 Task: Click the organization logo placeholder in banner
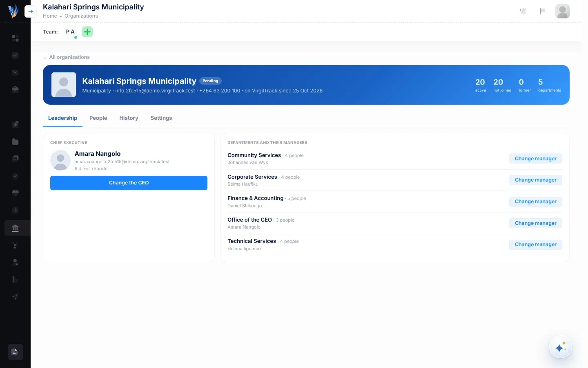(x=64, y=85)
